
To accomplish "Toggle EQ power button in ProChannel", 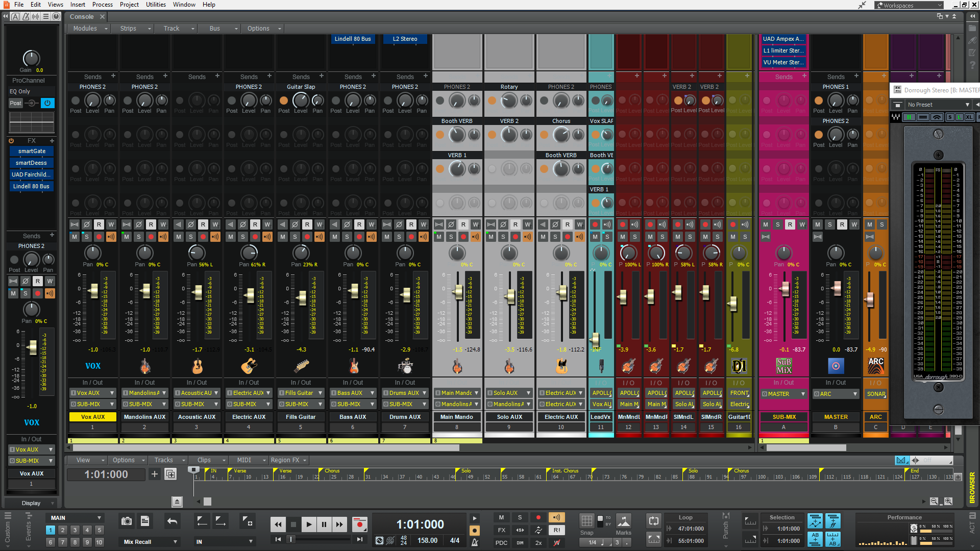I will click(47, 103).
